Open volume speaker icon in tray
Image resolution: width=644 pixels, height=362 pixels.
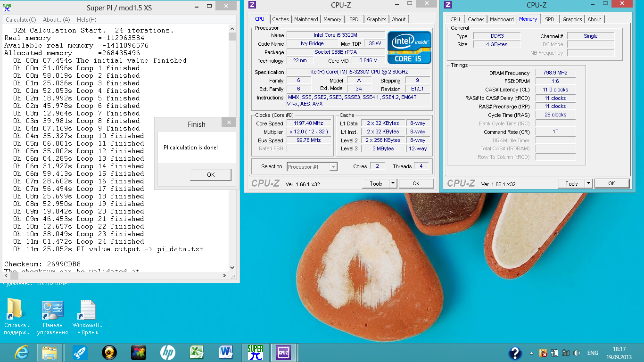click(x=578, y=353)
